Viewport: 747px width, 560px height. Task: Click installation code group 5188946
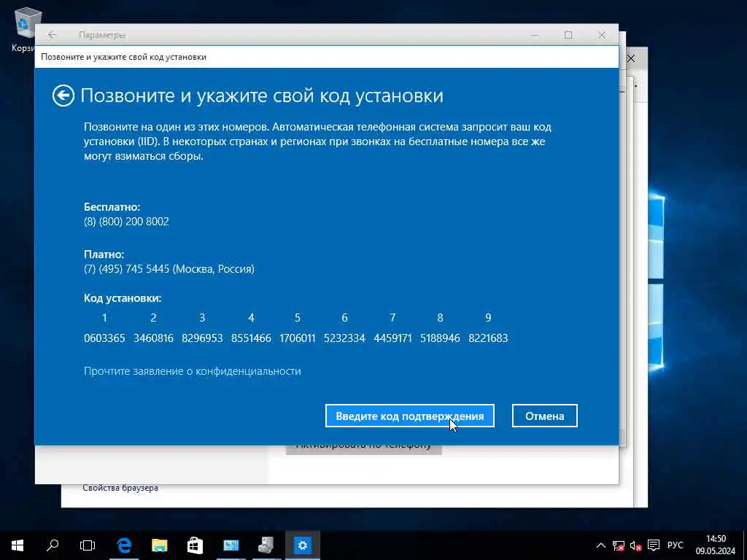point(440,338)
